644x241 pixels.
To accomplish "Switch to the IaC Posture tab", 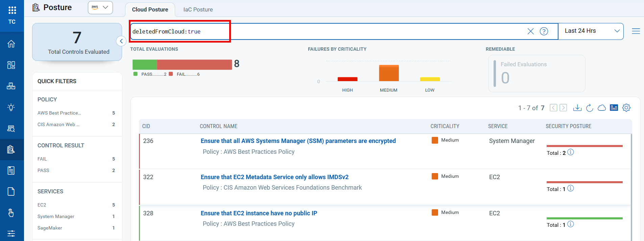I will click(x=198, y=9).
